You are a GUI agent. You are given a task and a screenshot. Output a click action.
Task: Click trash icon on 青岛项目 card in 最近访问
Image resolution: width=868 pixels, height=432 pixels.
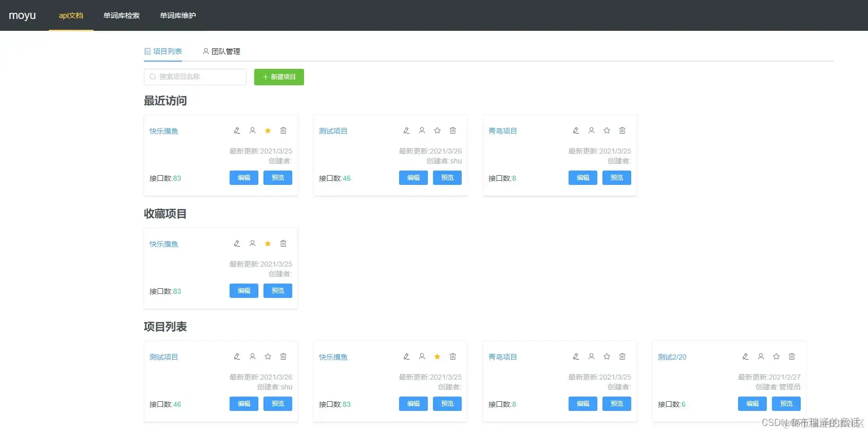[622, 130]
